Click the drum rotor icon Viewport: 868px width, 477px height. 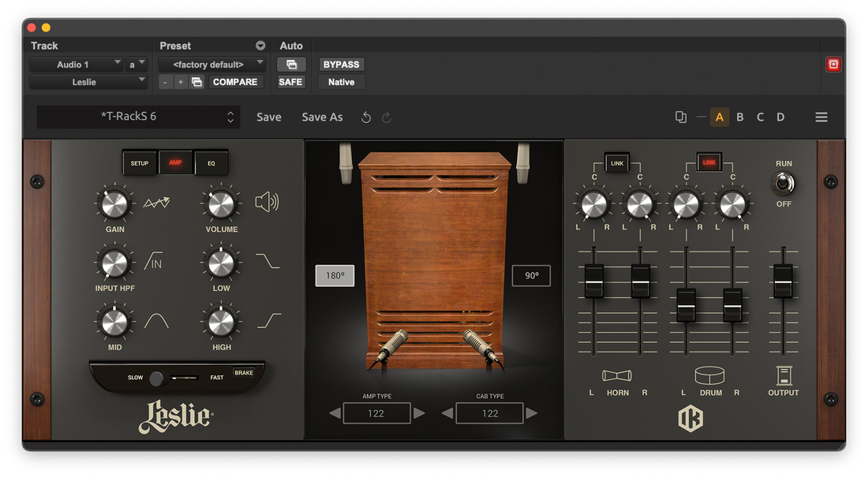(x=709, y=375)
